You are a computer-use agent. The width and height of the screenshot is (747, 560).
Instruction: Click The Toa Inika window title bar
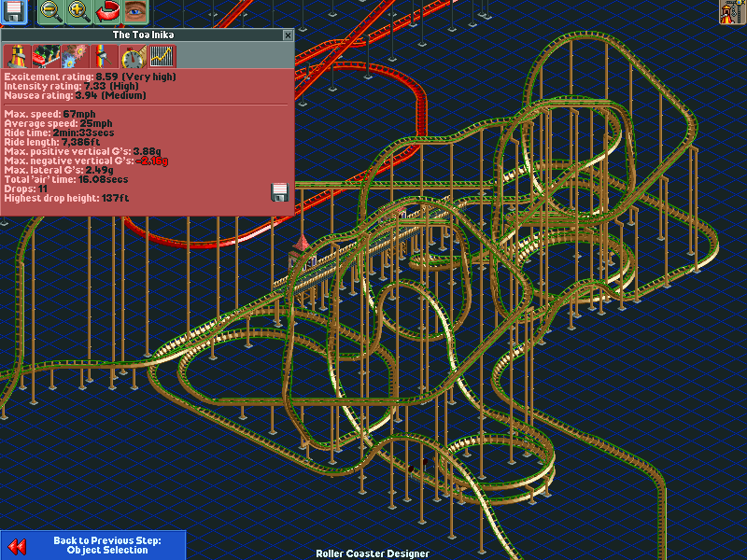(143, 35)
